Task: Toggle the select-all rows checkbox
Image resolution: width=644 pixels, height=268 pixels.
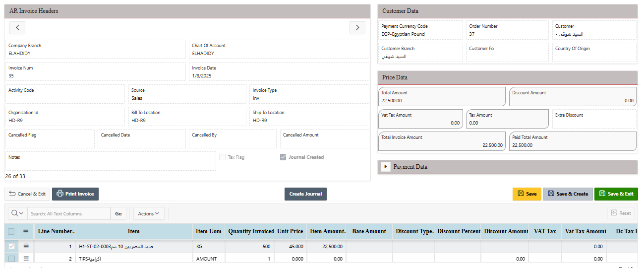Action: 11,231
